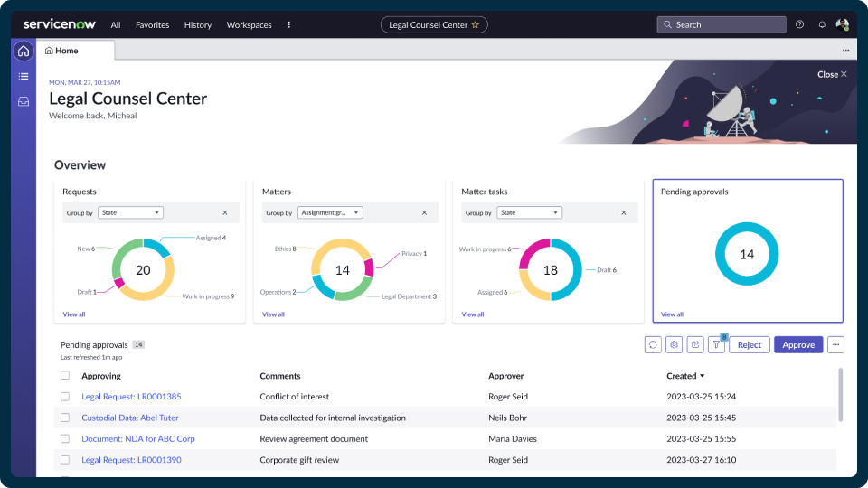Open the inbox icon in left sidebar

24,102
